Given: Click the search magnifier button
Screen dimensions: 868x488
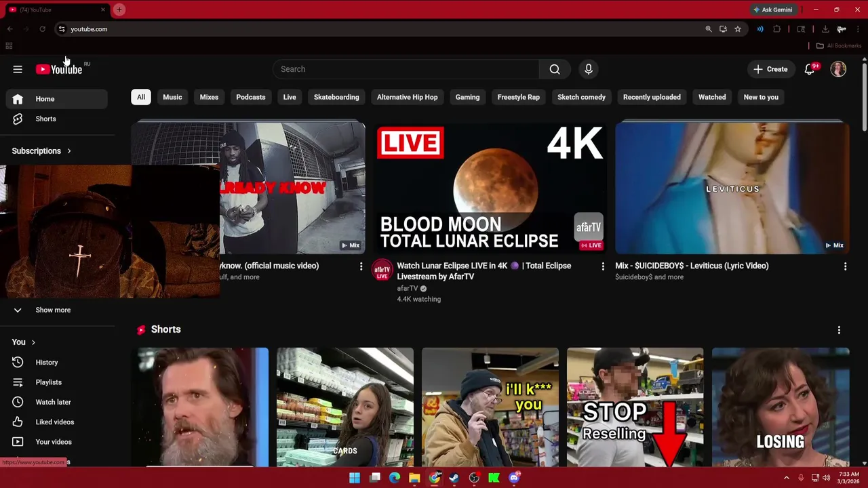Looking at the screenshot, I should click(555, 69).
